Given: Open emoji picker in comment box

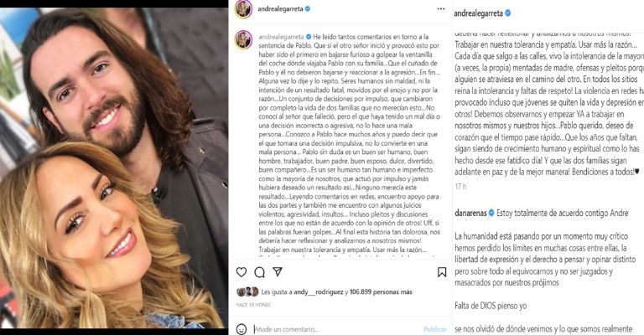Looking at the screenshot, I should click(x=241, y=329).
